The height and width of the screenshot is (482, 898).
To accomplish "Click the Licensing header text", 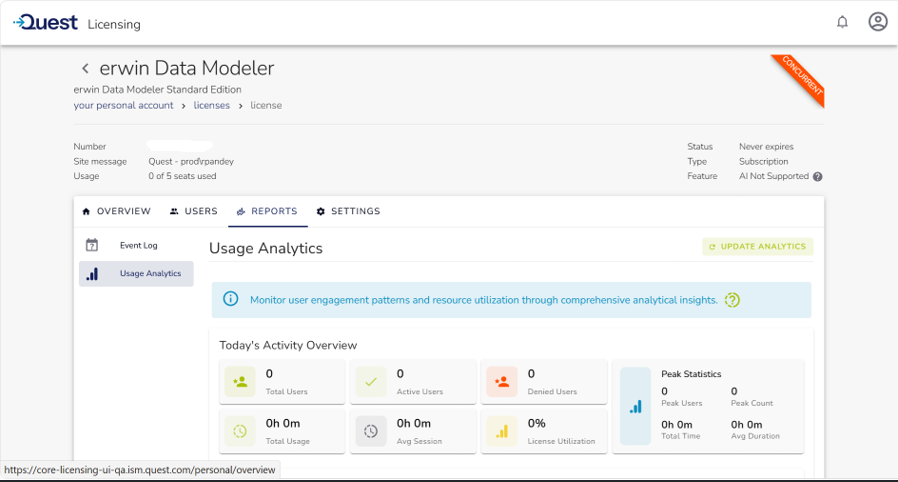I will [114, 24].
